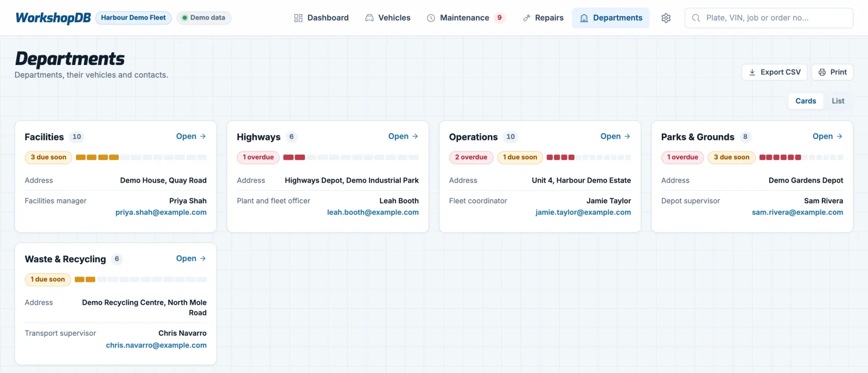Open the Repairs tab
Screen dimensions: 868x373
(x=543, y=18)
